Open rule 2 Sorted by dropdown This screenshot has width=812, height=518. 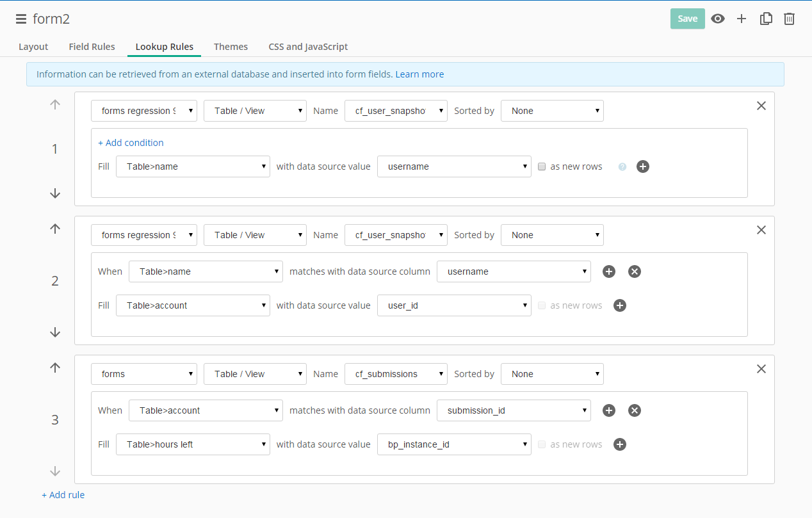click(x=552, y=235)
